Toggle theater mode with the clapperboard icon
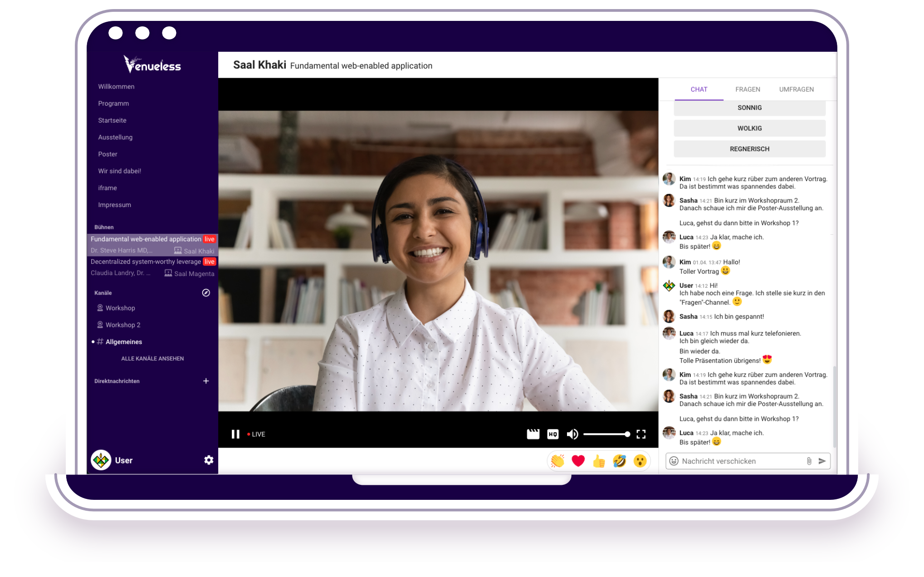The image size is (924, 577). (x=533, y=434)
